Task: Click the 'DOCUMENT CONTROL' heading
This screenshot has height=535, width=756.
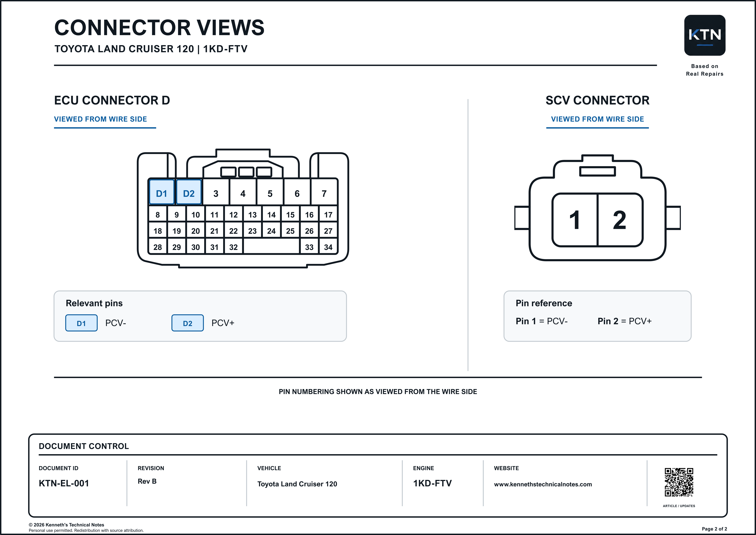Action: pos(84,446)
